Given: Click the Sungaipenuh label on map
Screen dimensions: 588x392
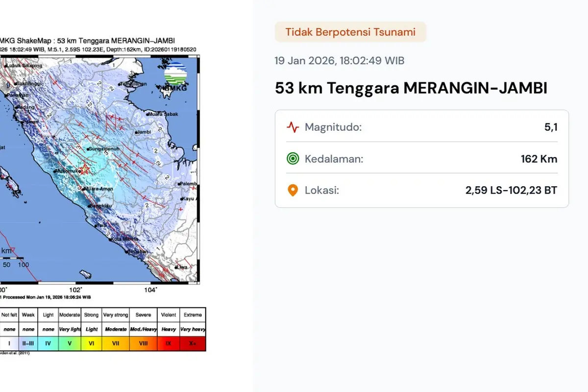Looking at the screenshot, I should tap(103, 148).
